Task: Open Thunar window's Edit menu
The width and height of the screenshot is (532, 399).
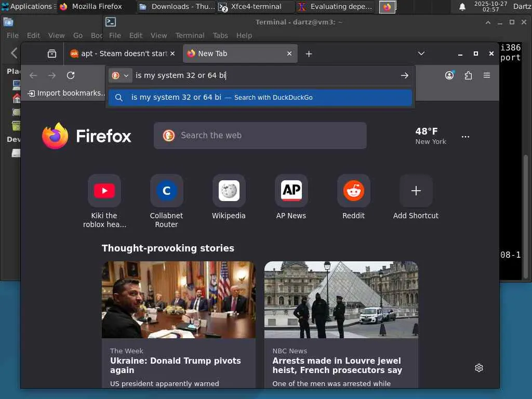Action: click(x=33, y=35)
